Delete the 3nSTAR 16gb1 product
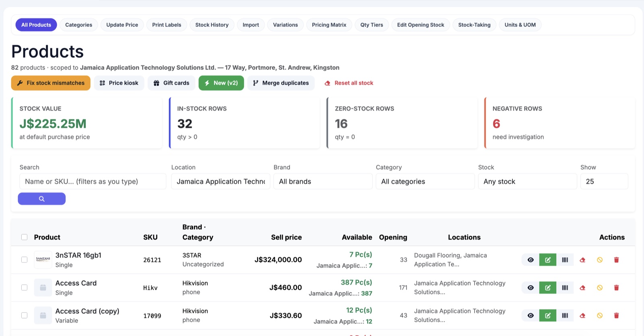 [x=616, y=260]
